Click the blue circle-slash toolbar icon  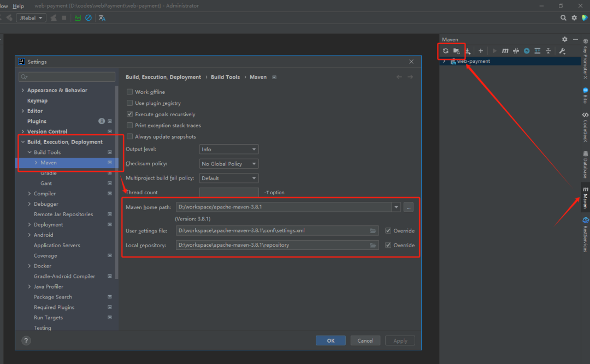88,17
